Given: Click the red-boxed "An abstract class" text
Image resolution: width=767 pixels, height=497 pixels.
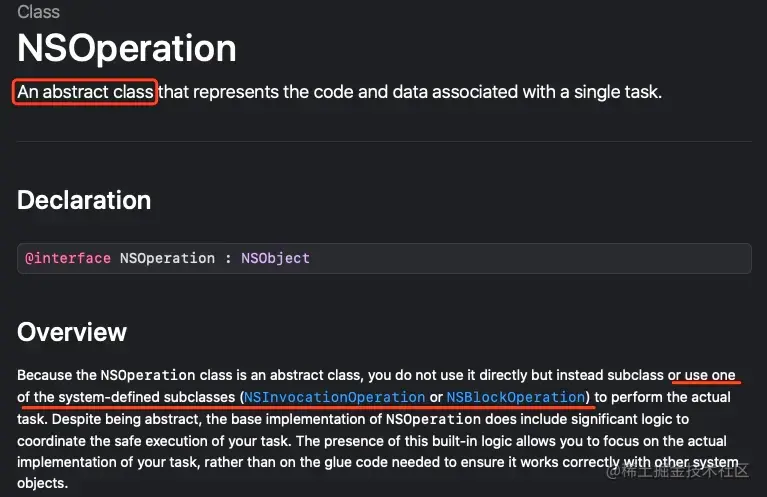Looking at the screenshot, I should 85,91.
